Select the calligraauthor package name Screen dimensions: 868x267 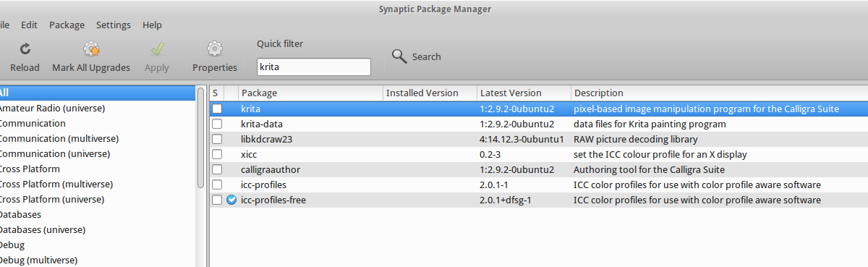(x=271, y=169)
